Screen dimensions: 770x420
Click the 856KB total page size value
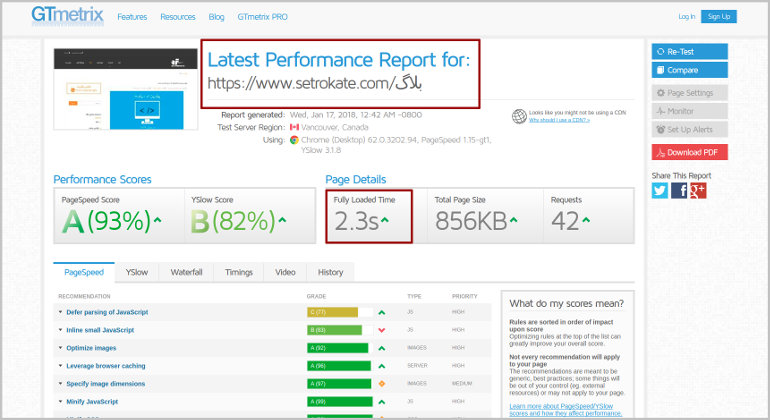click(x=471, y=221)
